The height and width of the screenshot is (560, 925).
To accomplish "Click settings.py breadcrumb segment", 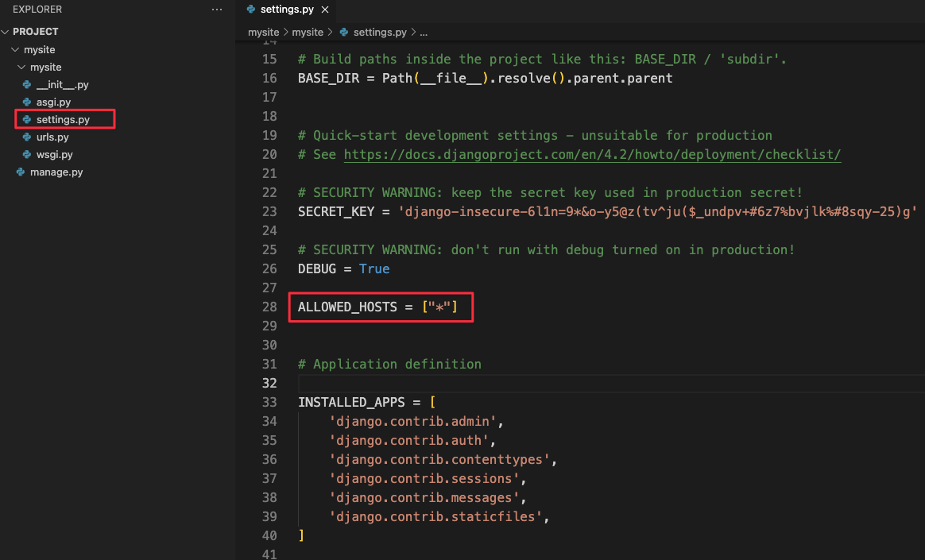I will [380, 33].
